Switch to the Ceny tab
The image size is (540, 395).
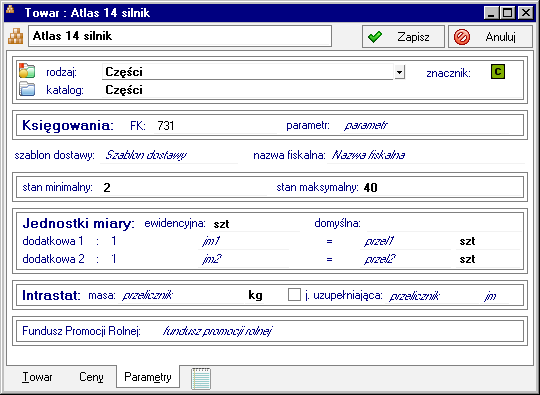tap(91, 377)
